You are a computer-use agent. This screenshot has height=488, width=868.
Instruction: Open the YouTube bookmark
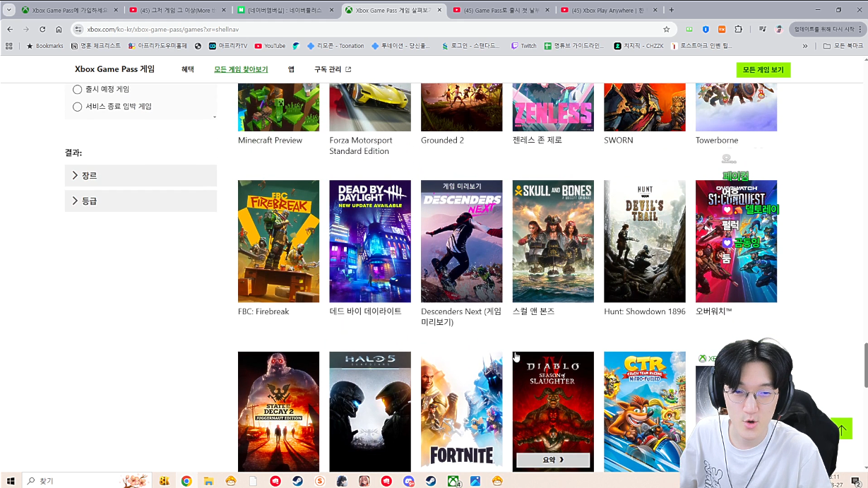[x=270, y=46]
